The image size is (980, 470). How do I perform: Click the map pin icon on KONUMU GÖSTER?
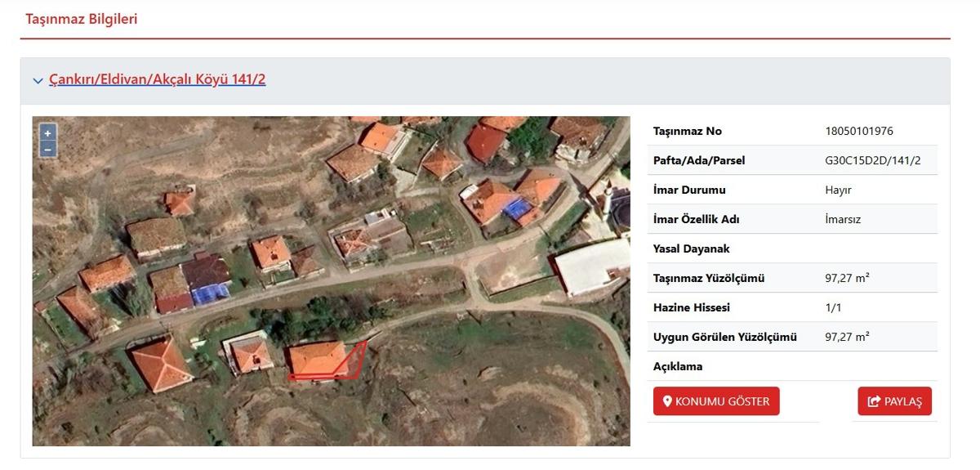tap(667, 401)
